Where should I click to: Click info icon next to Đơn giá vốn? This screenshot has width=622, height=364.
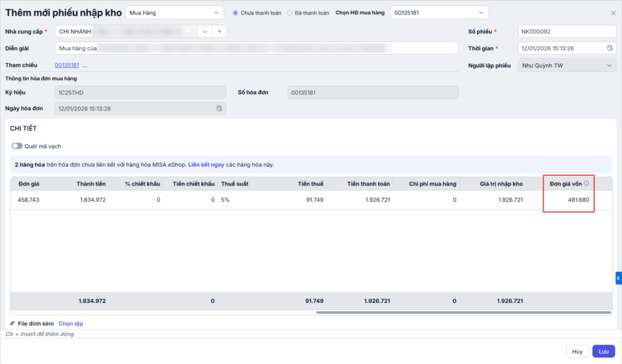click(587, 183)
